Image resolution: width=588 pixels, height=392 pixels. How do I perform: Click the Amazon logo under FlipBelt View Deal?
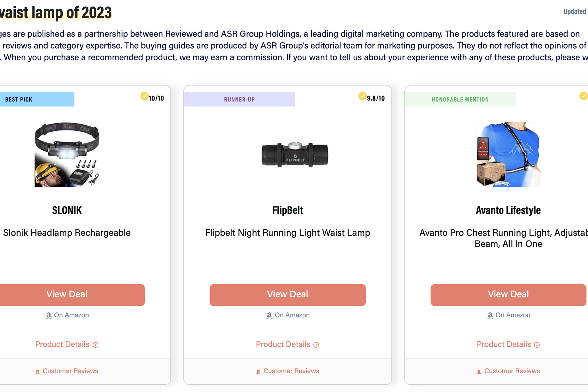(269, 315)
